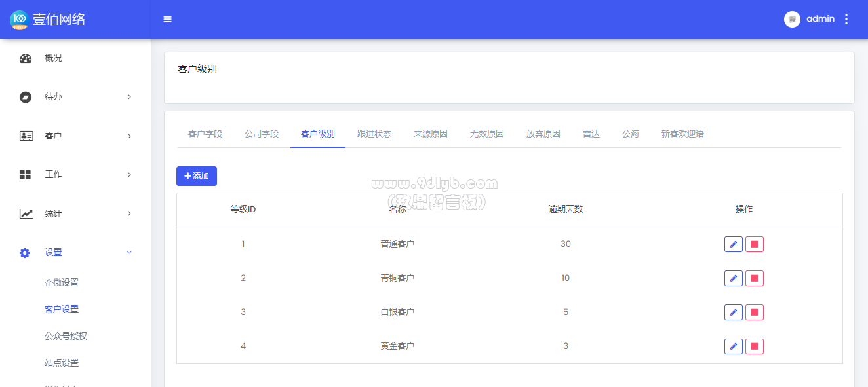Click the 工作 grid icon
868x387 pixels.
pyautogui.click(x=26, y=175)
